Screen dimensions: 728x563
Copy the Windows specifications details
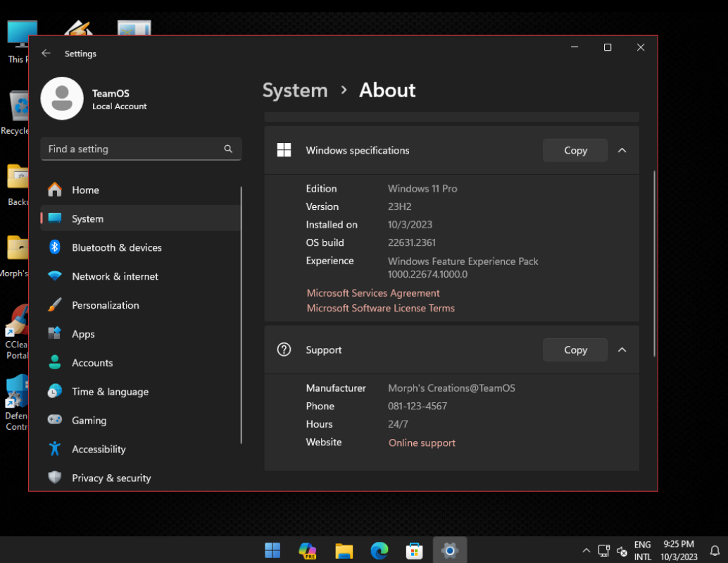point(575,150)
